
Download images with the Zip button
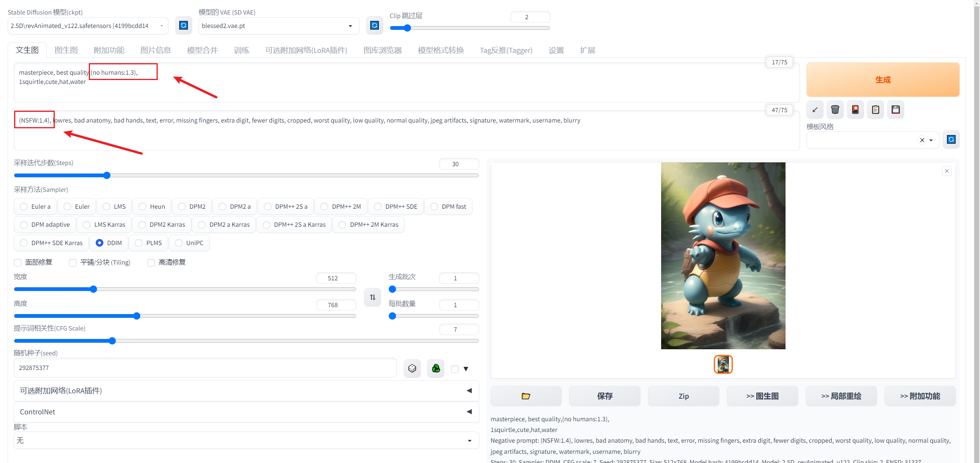(684, 396)
